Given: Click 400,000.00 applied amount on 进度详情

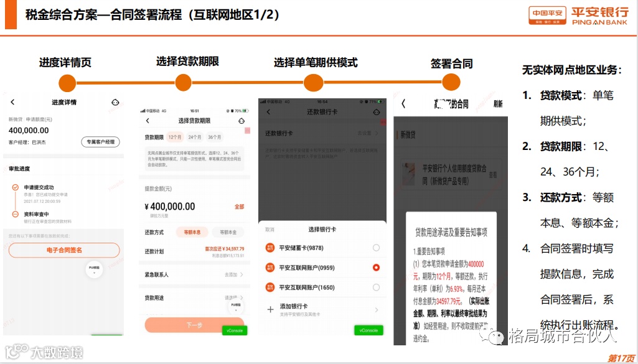Looking at the screenshot, I should click(29, 131).
